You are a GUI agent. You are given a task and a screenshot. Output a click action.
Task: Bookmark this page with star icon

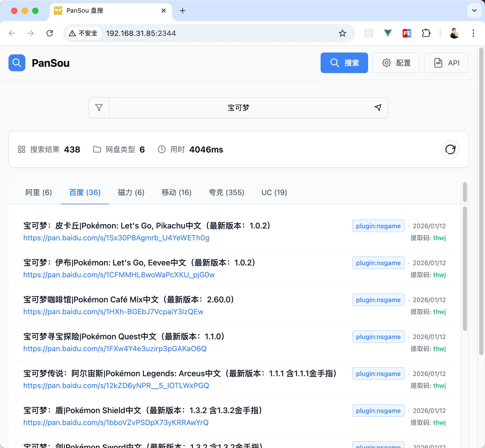343,33
